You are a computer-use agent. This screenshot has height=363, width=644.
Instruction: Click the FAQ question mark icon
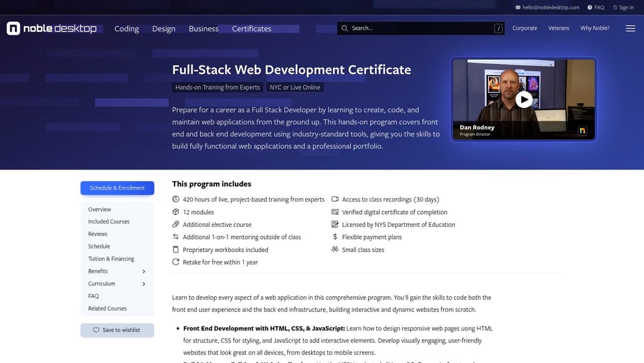[589, 7]
